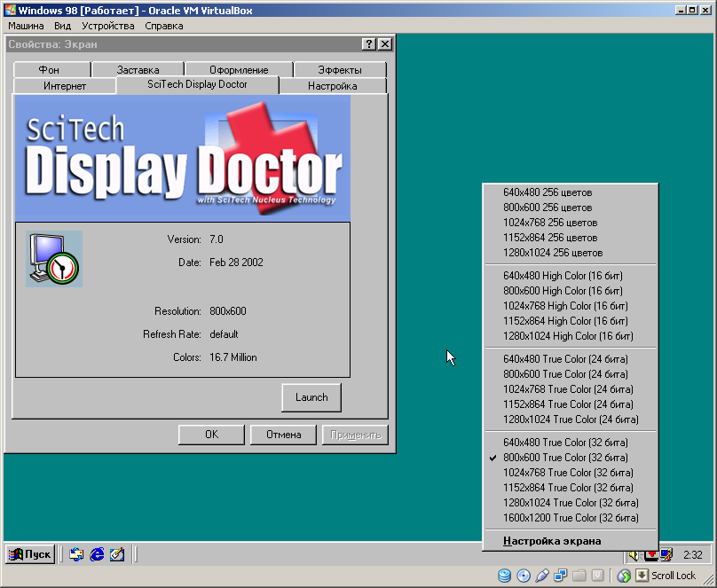Click the VirtualBox USB devices icon

click(542, 576)
